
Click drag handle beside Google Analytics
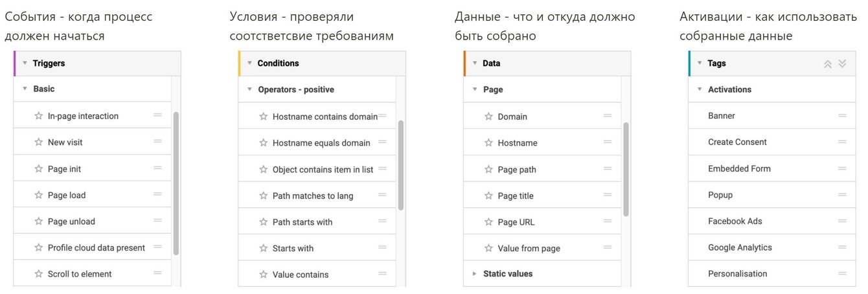click(x=842, y=247)
